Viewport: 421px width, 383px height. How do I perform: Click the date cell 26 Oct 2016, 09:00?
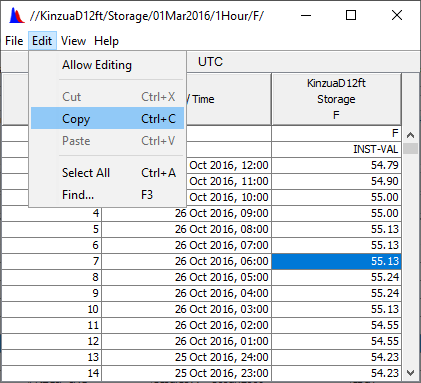(x=186, y=213)
